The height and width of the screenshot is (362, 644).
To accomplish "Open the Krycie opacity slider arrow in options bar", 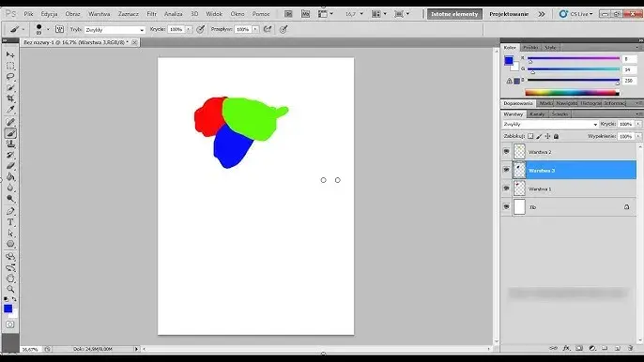I will pos(189,30).
